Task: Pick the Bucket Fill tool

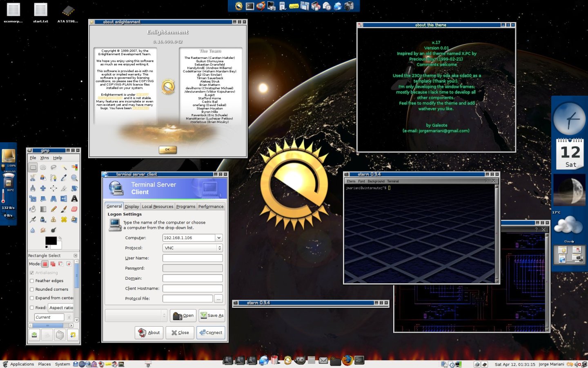Action: click(33, 209)
